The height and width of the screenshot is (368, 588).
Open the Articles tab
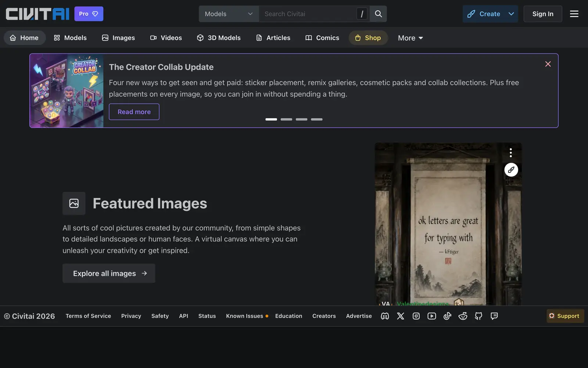(x=273, y=38)
